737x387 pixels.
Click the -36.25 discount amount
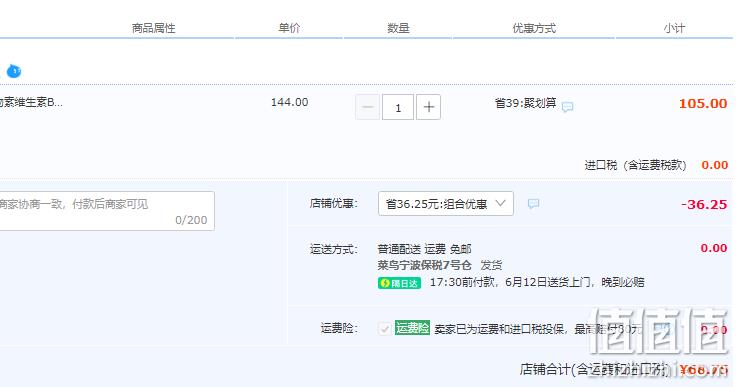(704, 205)
